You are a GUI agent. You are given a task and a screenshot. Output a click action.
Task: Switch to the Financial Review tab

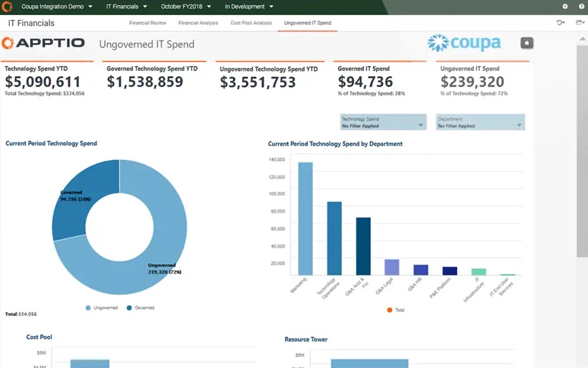click(x=147, y=22)
